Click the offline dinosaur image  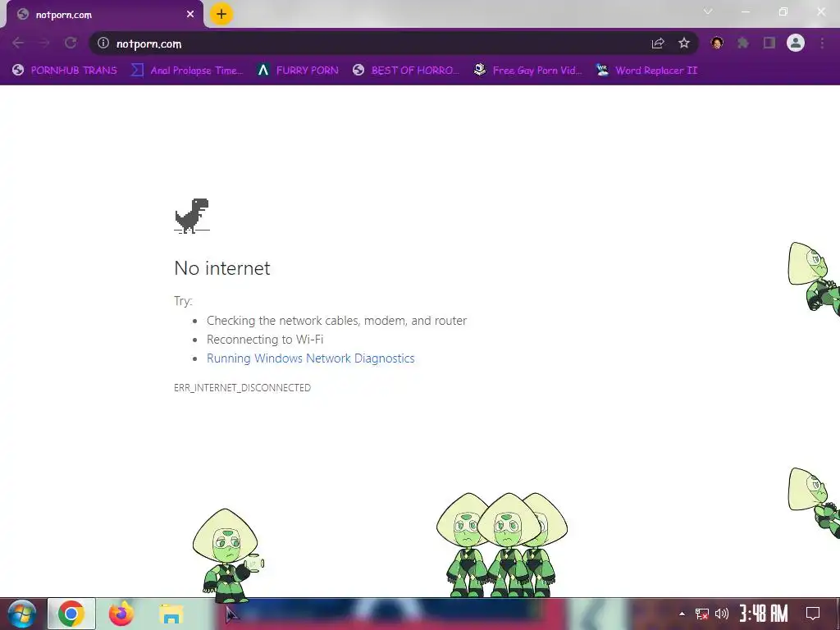pos(192,216)
